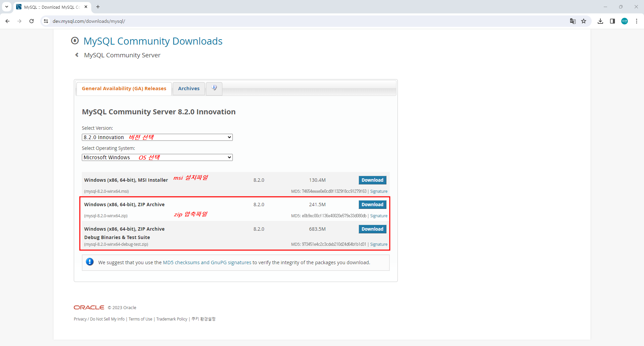
Task: Download the Debug Binaries & Test Suite ZIP
Action: click(x=372, y=229)
